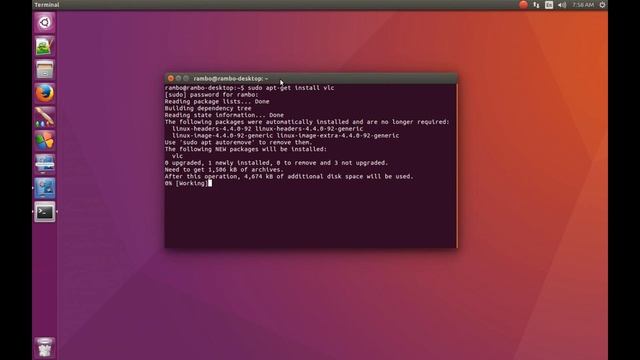Viewport: 640px width, 360px height.
Task: Open the 7:58 AM clock menu
Action: point(583,5)
